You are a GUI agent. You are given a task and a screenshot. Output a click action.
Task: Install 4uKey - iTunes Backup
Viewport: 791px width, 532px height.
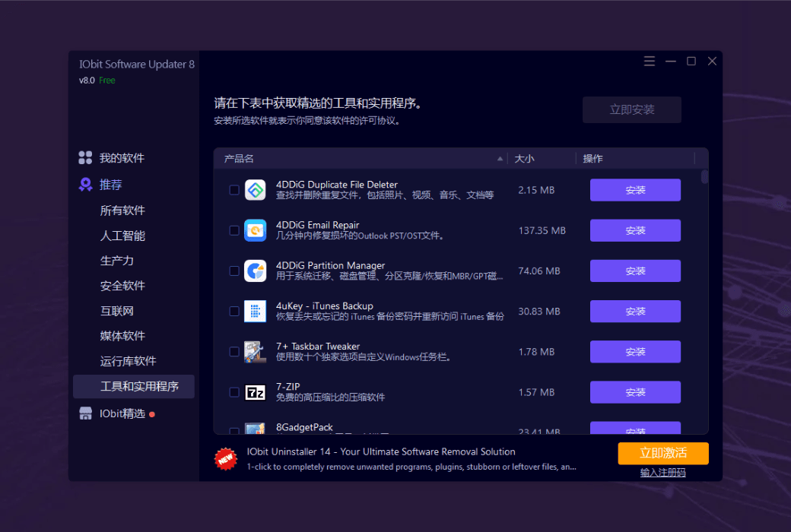[635, 311]
